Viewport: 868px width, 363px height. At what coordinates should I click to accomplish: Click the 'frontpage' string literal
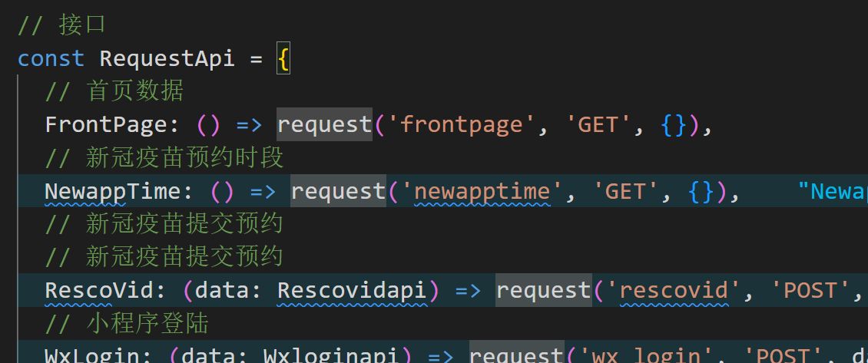tap(461, 125)
